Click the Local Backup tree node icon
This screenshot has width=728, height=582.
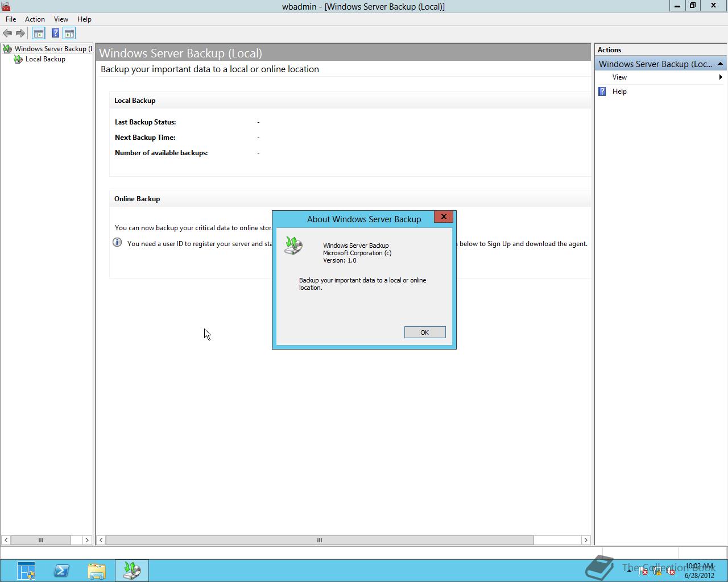pyautogui.click(x=18, y=59)
